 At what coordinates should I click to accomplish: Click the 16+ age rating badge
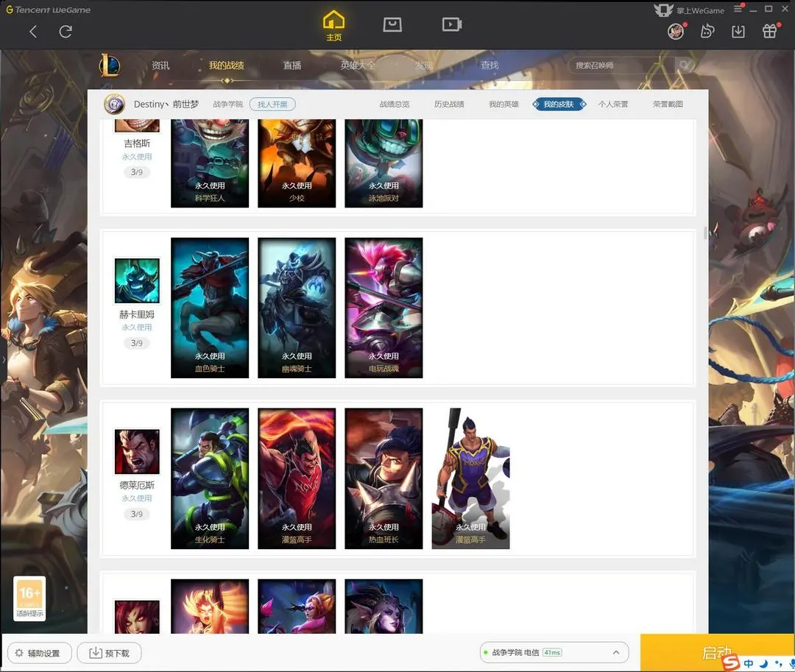click(x=29, y=598)
